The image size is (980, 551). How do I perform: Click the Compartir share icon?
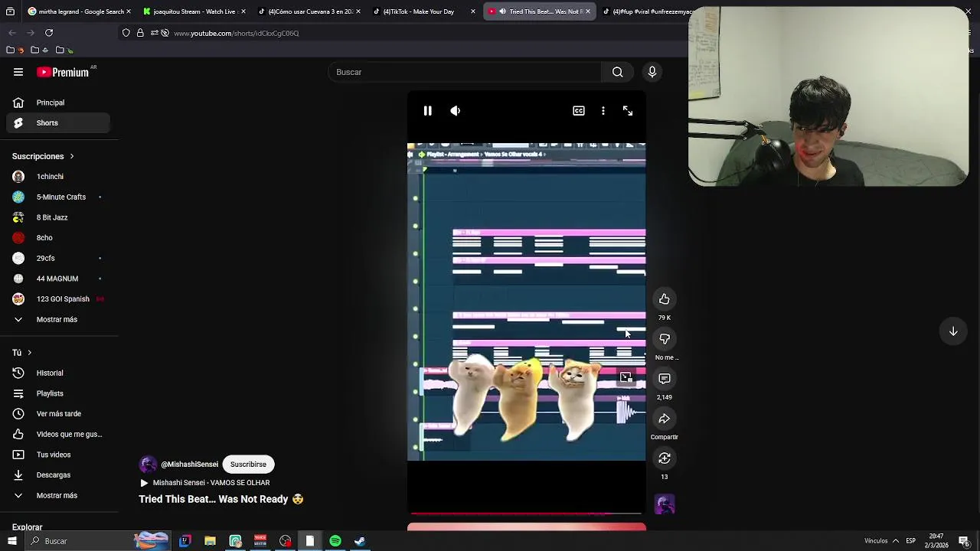[x=665, y=419]
